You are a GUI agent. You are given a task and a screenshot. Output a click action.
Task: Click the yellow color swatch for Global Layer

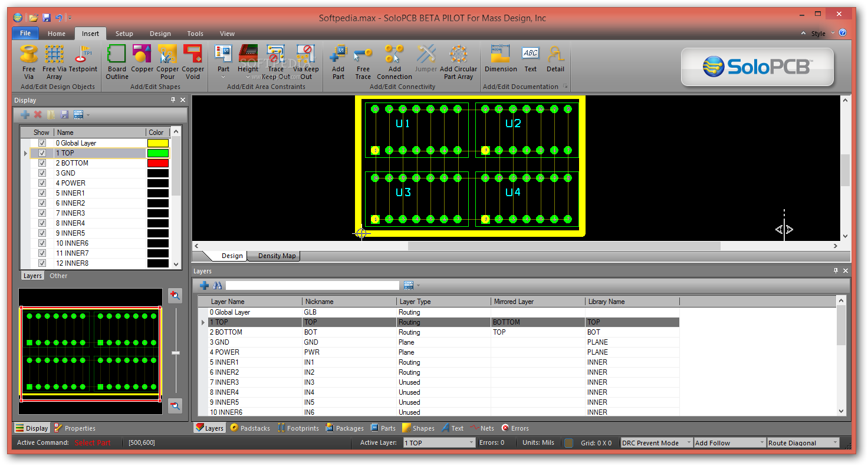click(x=157, y=143)
